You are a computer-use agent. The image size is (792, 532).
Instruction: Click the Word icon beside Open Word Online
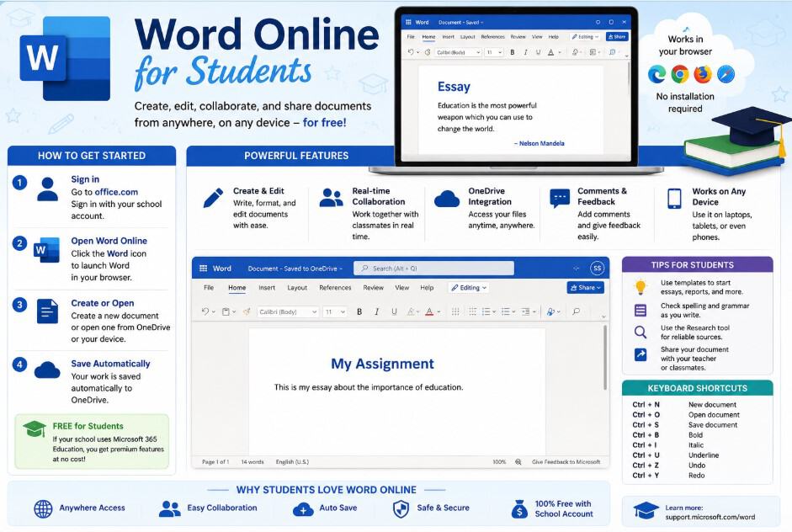pyautogui.click(x=46, y=249)
